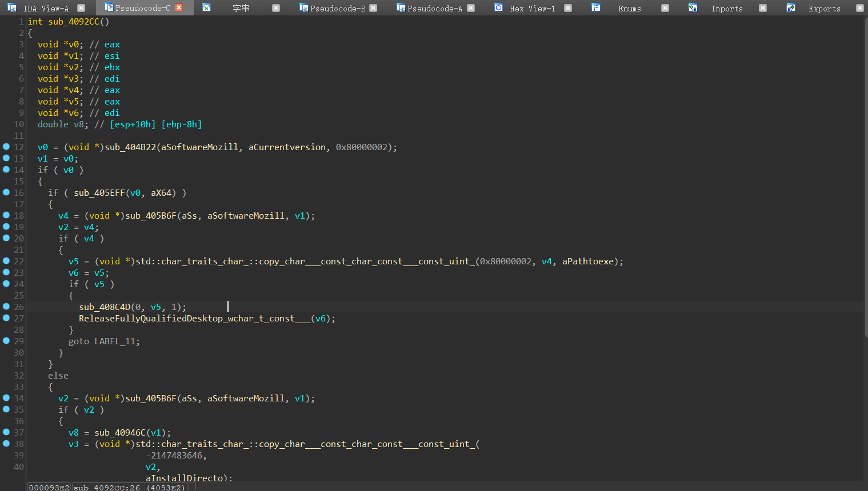This screenshot has width=868, height=491.
Task: Click the Pseudocode-B tab icon
Action: 303,8
